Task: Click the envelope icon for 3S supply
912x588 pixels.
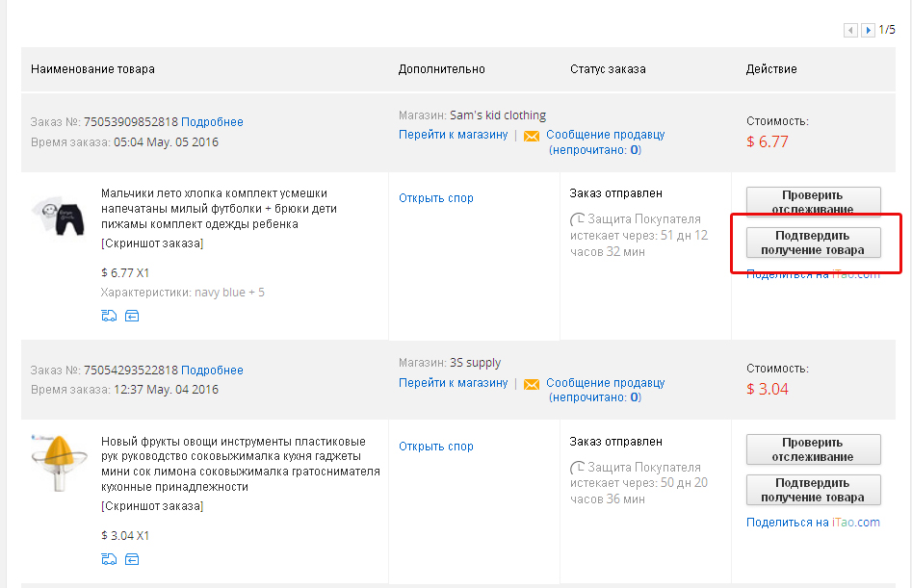Action: (x=532, y=384)
